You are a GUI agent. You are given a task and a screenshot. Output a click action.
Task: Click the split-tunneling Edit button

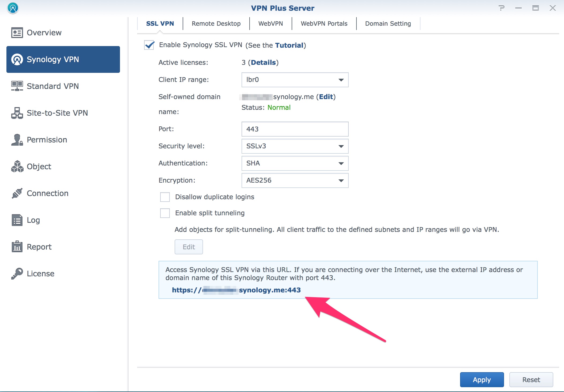click(x=189, y=247)
